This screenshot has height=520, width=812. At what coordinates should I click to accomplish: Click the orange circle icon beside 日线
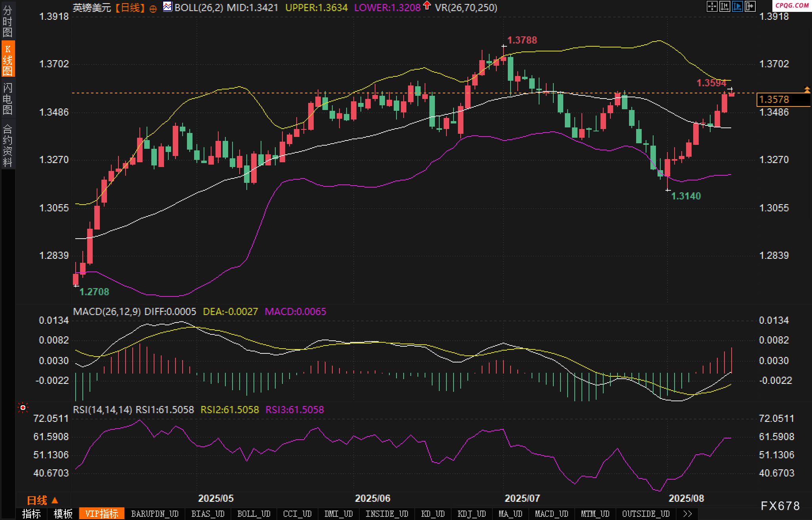(x=153, y=9)
